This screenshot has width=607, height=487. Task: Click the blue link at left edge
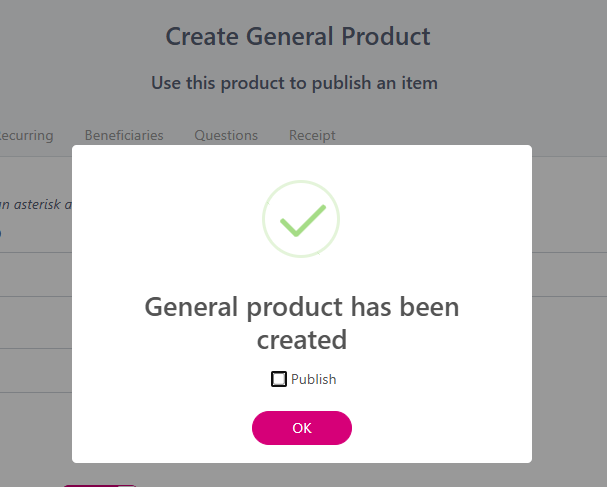[x=1, y=232]
